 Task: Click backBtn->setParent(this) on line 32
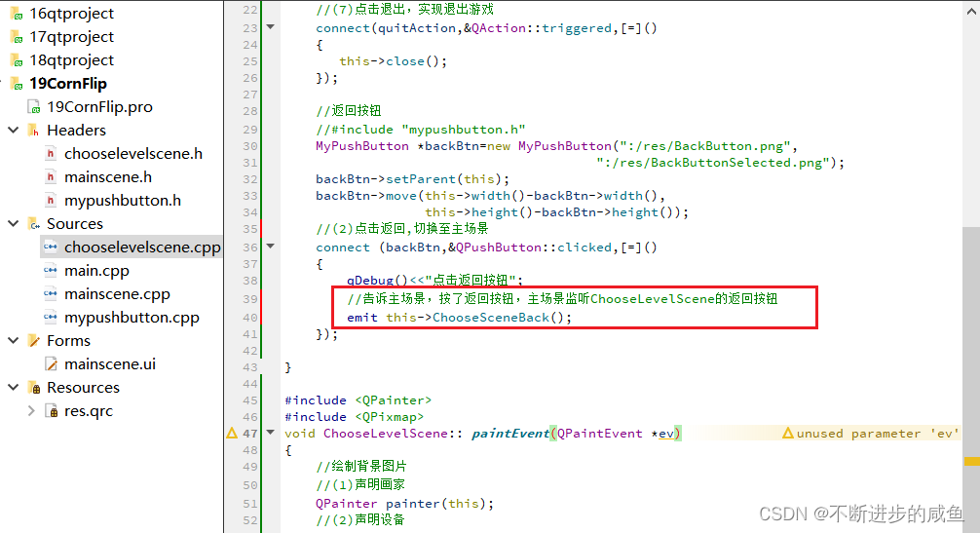pos(412,179)
